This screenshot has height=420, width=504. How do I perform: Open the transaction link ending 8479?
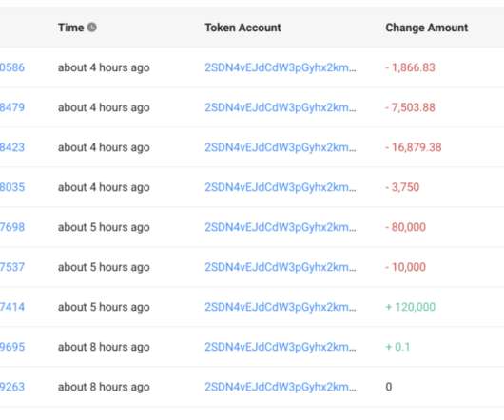pyautogui.click(x=12, y=107)
